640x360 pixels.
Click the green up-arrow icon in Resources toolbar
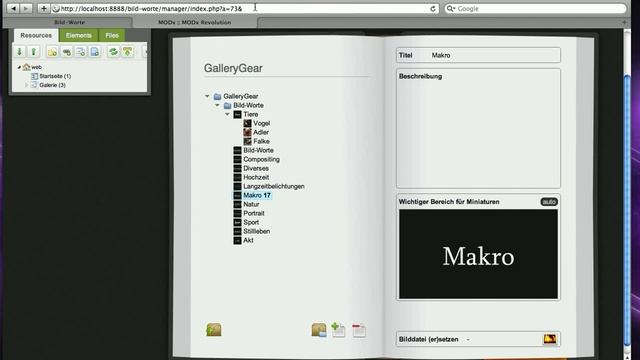34,52
